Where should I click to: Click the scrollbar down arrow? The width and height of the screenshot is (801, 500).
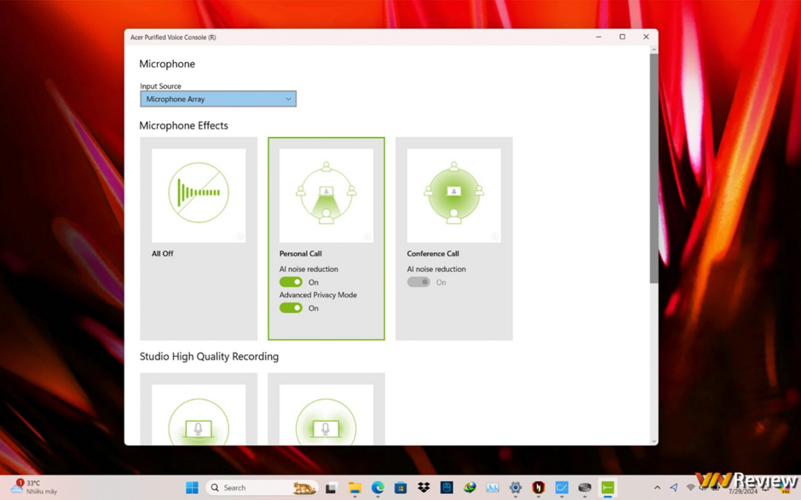(x=654, y=441)
